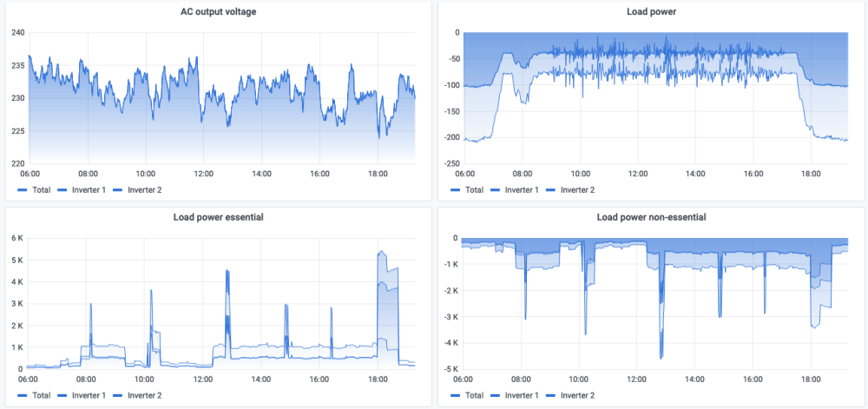This screenshot has height=409, width=868.
Task: Open the AC output voltage panel title menu
Action: tap(218, 11)
